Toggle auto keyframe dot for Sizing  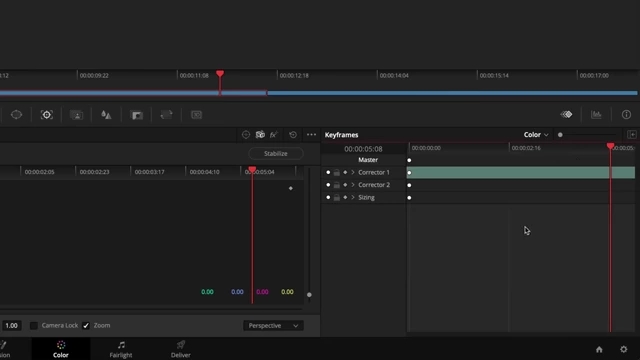click(x=328, y=198)
